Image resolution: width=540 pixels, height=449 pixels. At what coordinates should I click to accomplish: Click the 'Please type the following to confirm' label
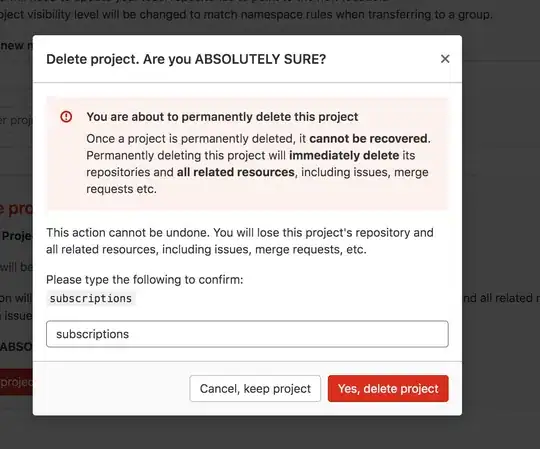(x=145, y=280)
